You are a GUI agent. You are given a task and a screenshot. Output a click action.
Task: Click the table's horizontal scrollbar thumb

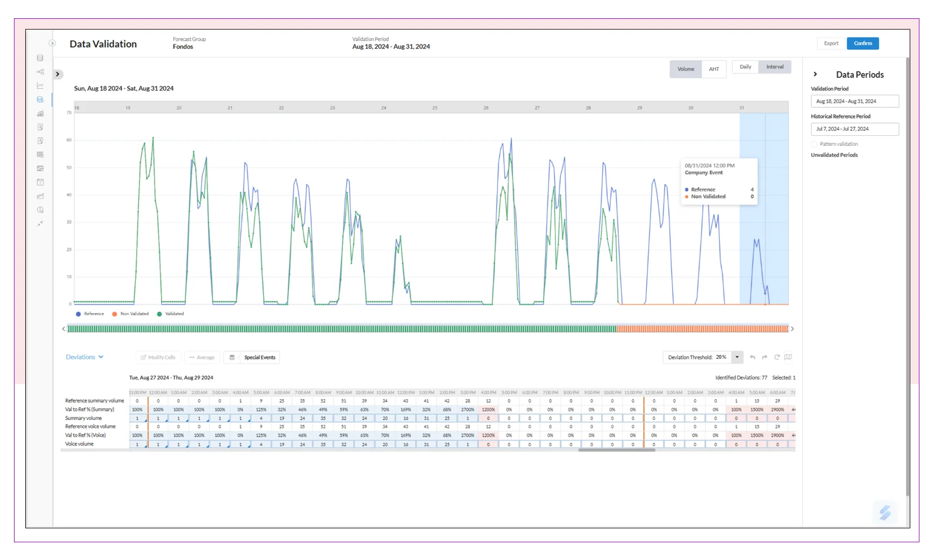(x=617, y=450)
